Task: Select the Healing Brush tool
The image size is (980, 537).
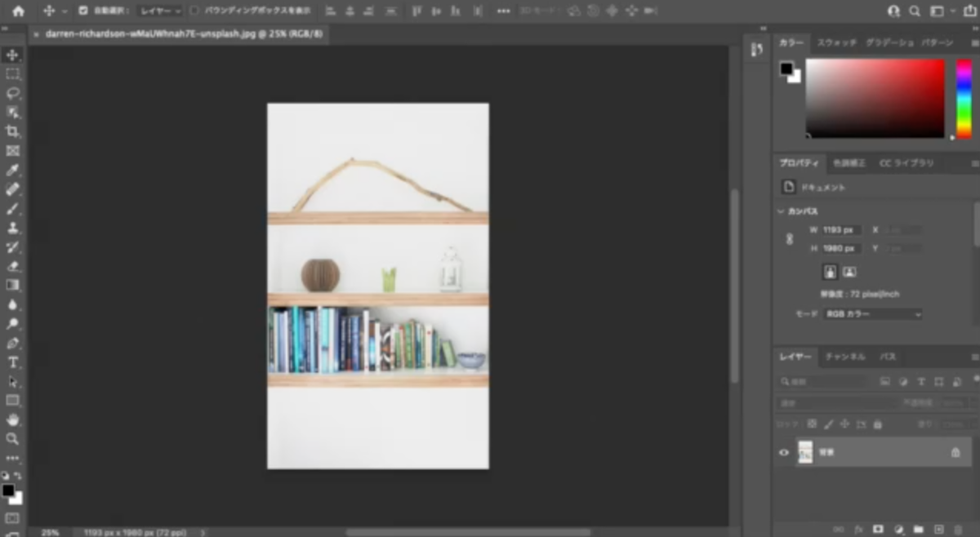Action: pyautogui.click(x=12, y=189)
